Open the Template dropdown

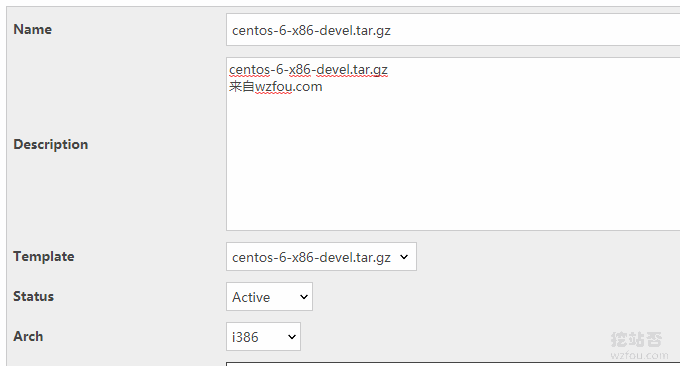pyautogui.click(x=321, y=257)
